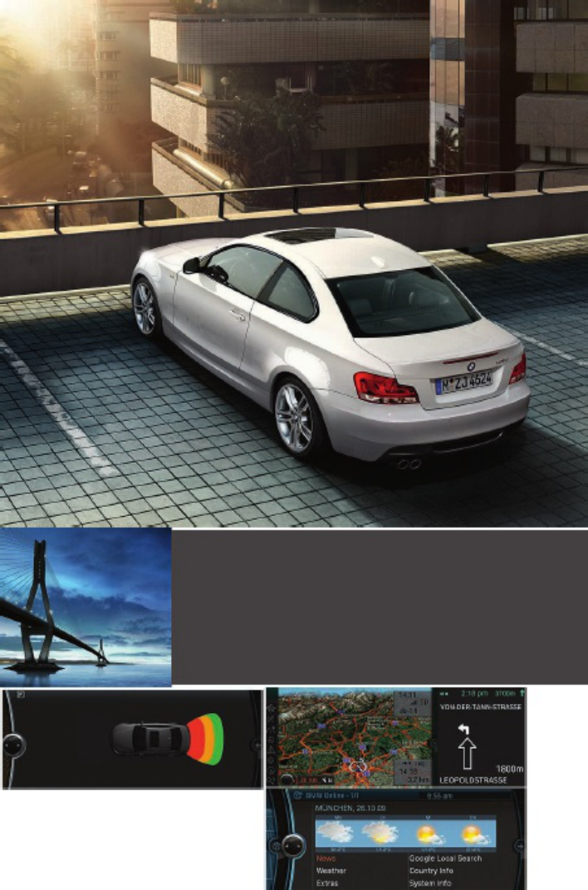Tap the plus icon beside the weather forecast
Image resolution: width=588 pixels, height=890 pixels.
coord(518,846)
